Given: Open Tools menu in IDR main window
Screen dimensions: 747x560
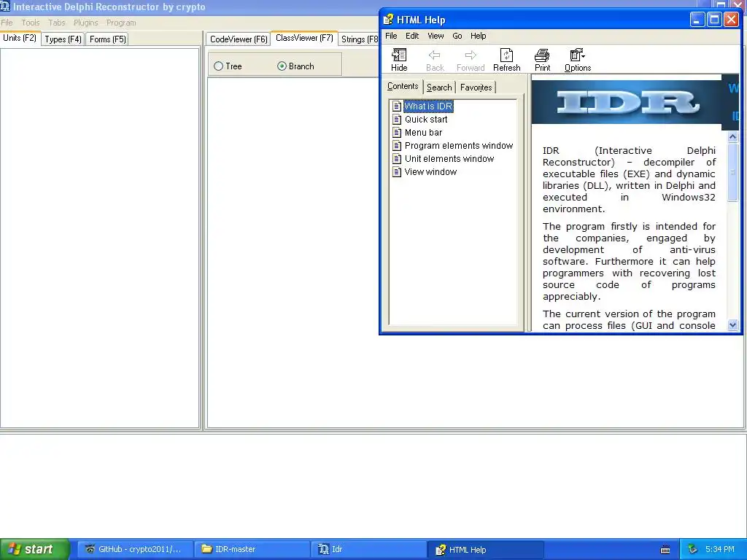Looking at the screenshot, I should click(x=31, y=23).
